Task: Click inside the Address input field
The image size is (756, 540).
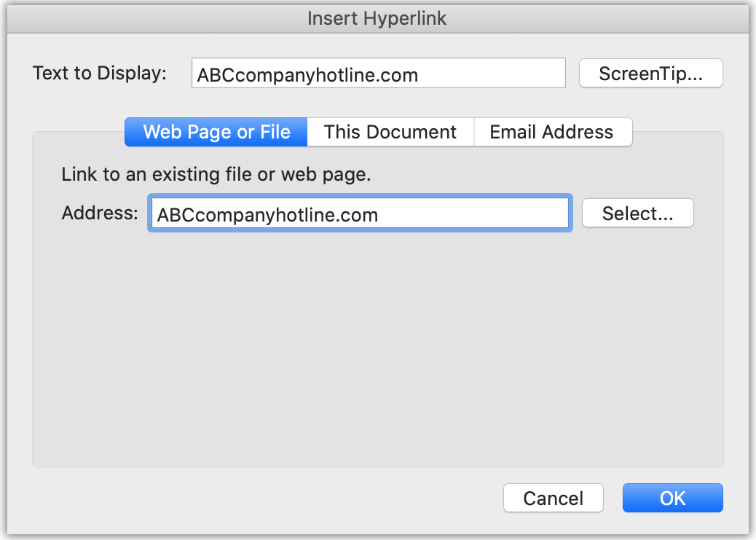Action: 360,214
